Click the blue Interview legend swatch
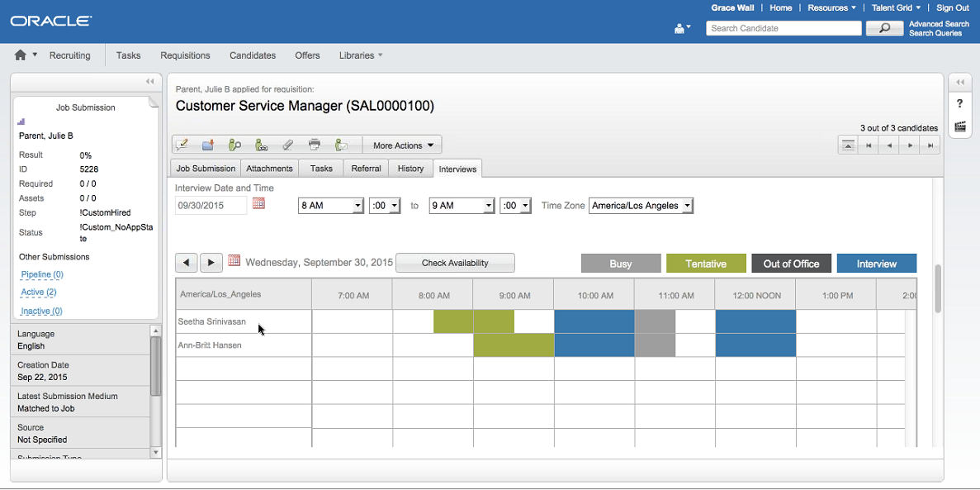Image resolution: width=980 pixels, height=490 pixels. 876,264
